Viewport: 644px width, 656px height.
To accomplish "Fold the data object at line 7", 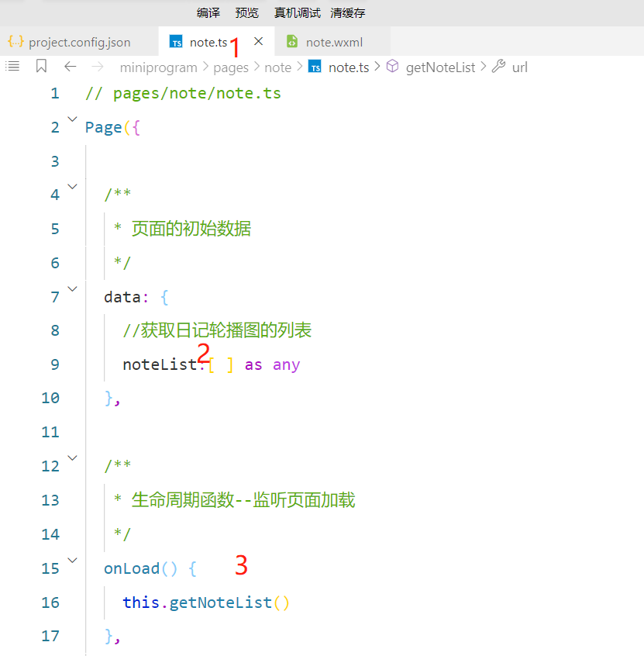I will point(72,288).
